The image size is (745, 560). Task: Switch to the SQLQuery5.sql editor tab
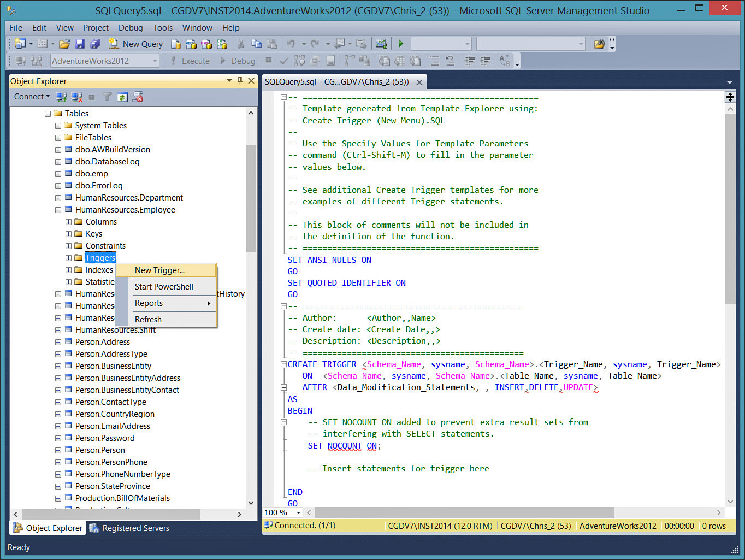coord(337,82)
